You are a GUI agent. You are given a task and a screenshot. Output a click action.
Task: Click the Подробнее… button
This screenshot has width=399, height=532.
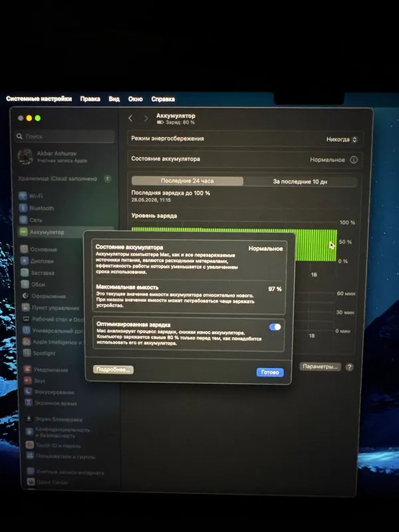[113, 370]
